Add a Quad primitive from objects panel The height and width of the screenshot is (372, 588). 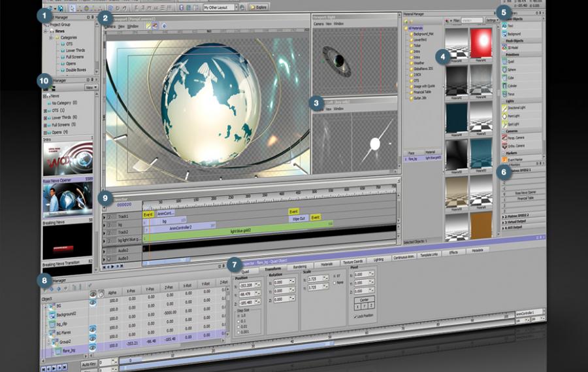(504, 61)
